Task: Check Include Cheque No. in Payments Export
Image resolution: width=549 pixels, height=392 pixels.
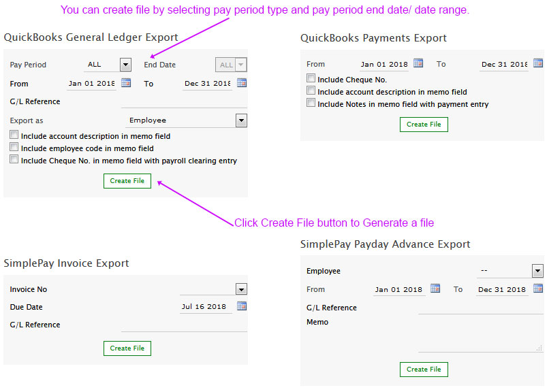Action: tap(311, 78)
